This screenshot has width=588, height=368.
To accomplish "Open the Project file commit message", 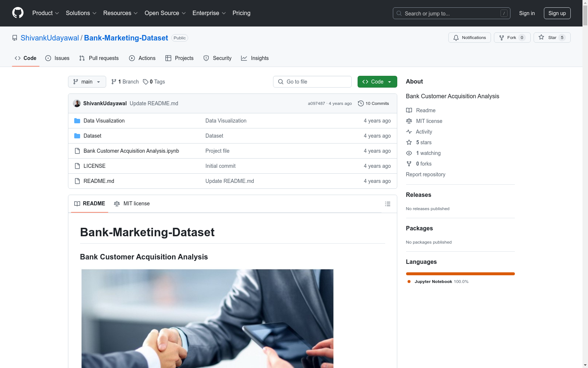I will point(218,151).
